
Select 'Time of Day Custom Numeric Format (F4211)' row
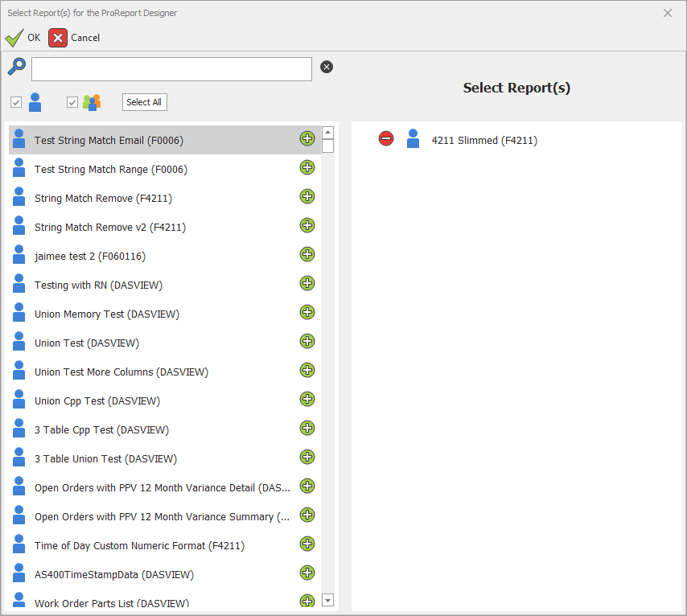click(x=165, y=545)
